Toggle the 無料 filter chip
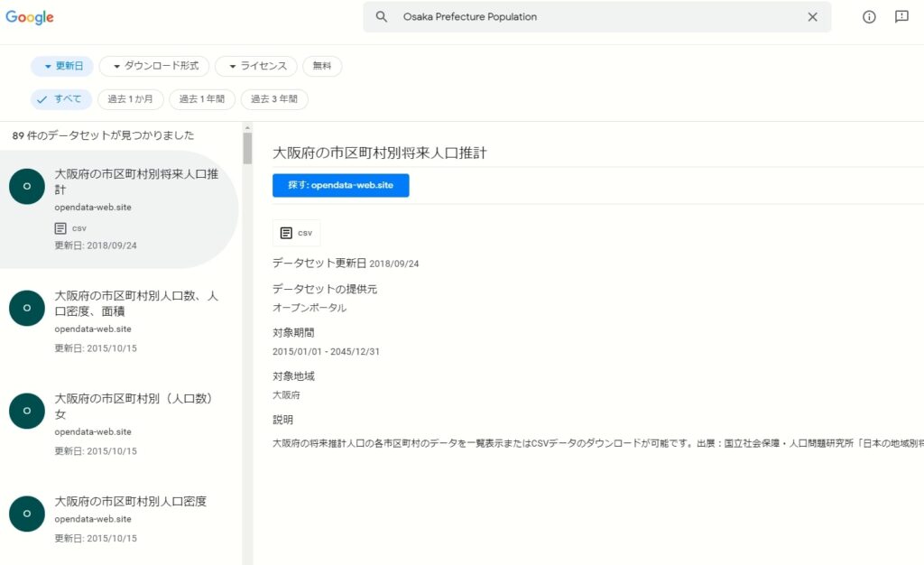924x565 pixels. coord(322,66)
